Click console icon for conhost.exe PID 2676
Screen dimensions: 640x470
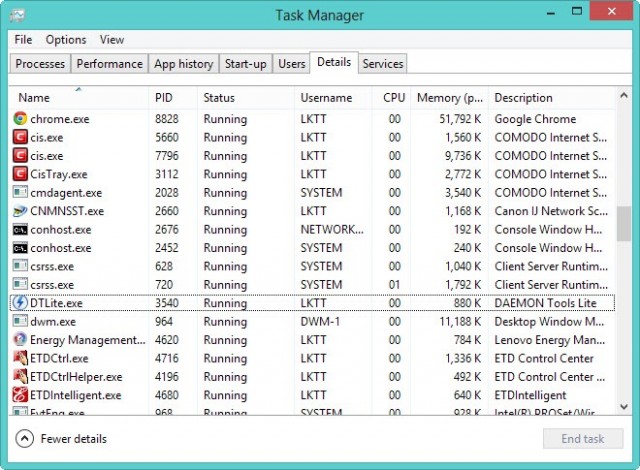(x=20, y=229)
